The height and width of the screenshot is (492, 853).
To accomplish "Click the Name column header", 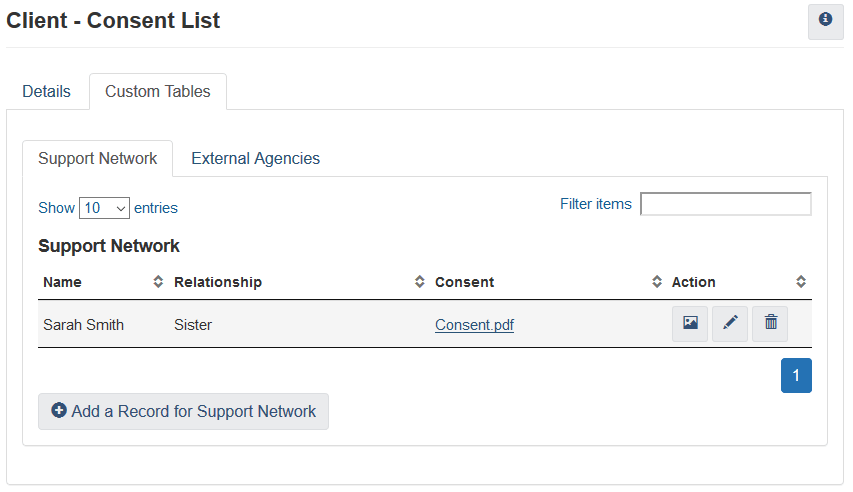I will pyautogui.click(x=63, y=282).
